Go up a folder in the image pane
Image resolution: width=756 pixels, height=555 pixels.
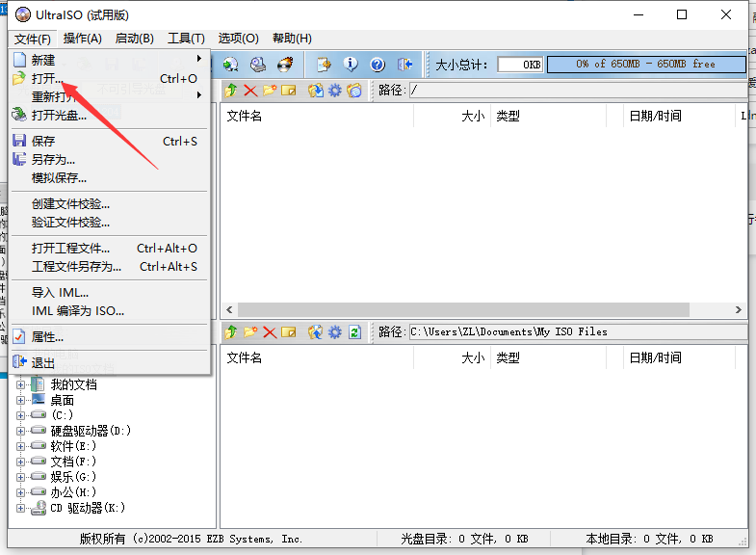click(x=231, y=91)
